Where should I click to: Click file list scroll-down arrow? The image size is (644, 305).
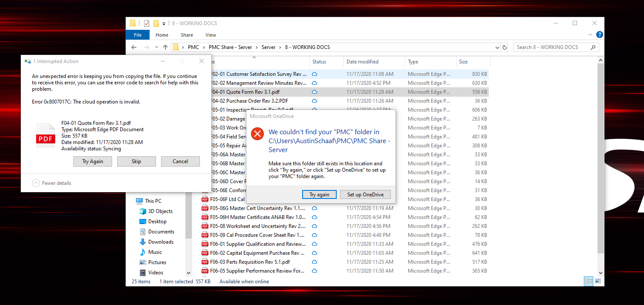click(601, 273)
